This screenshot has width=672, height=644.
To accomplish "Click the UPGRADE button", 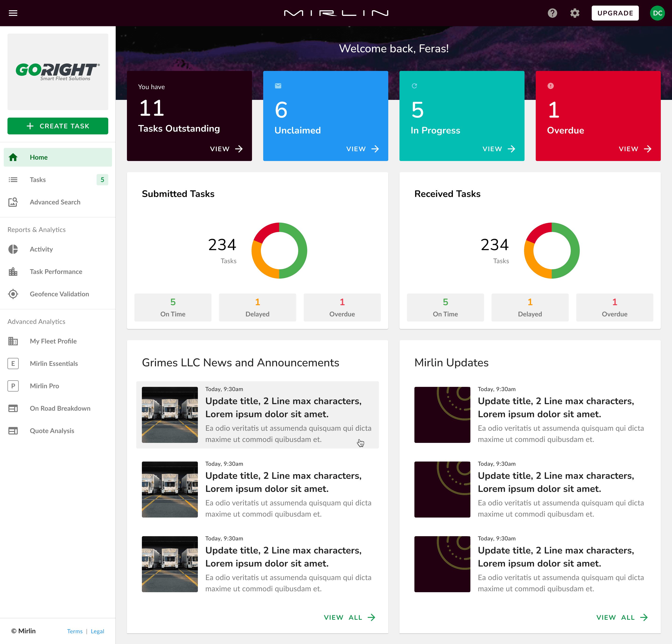I will 615,13.
